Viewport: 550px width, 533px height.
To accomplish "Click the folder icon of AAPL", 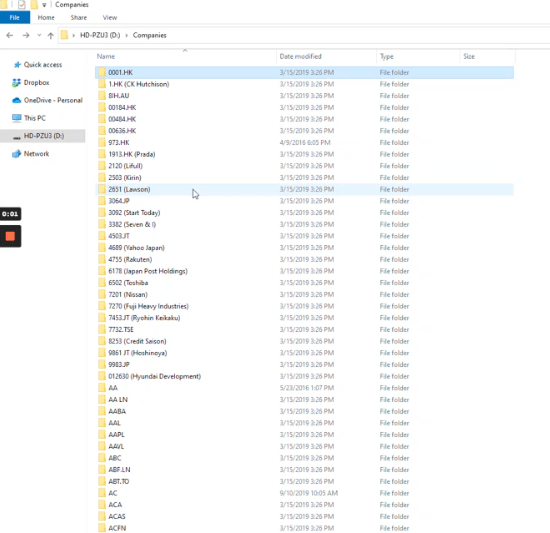I will (x=102, y=435).
